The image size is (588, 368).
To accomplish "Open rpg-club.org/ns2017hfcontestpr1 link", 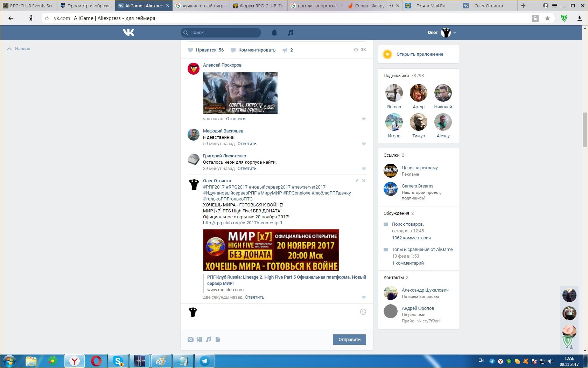I will pyautogui.click(x=243, y=223).
